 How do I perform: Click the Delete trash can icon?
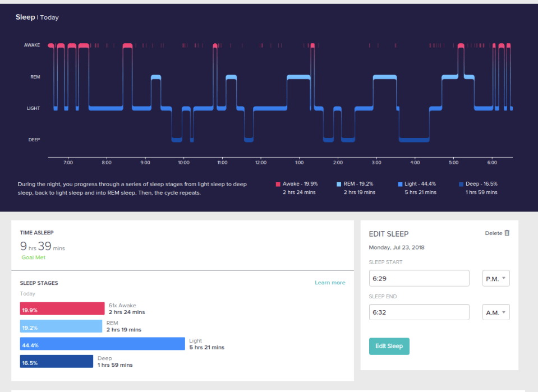coord(507,233)
